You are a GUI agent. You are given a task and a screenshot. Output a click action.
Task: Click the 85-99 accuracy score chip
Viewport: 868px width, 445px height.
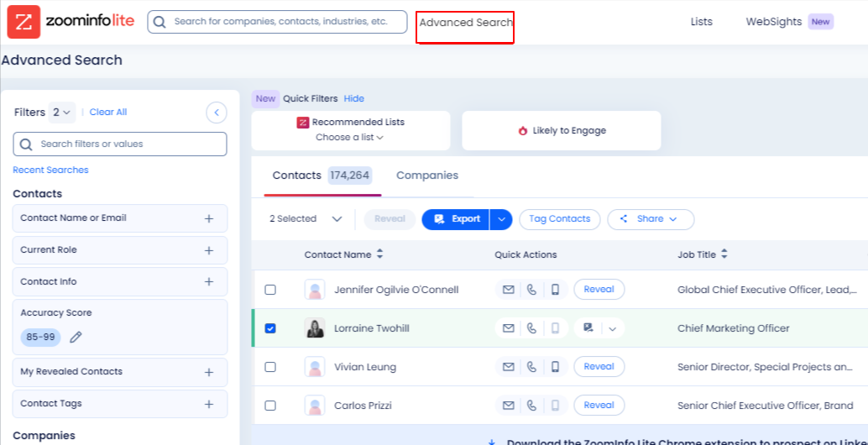point(40,337)
